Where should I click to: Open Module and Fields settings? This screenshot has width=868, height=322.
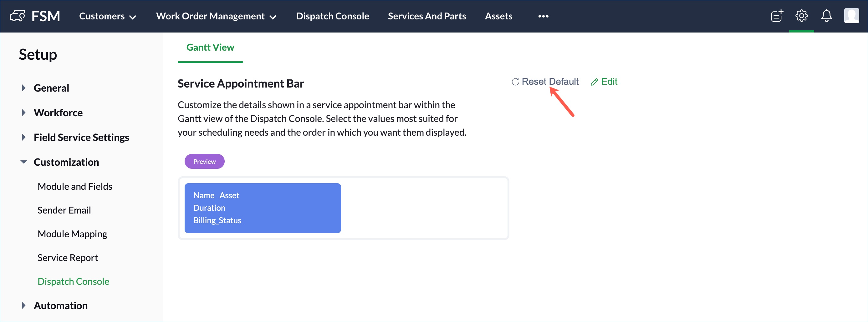point(75,186)
